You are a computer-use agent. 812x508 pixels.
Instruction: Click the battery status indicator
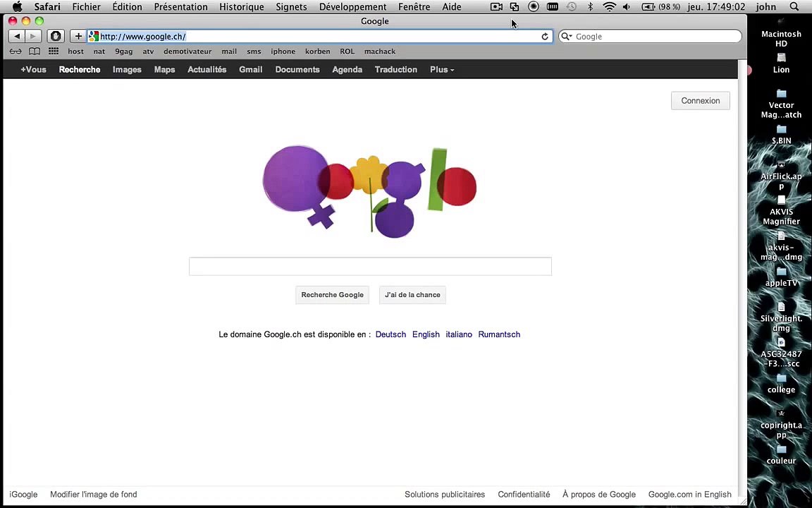click(x=660, y=7)
